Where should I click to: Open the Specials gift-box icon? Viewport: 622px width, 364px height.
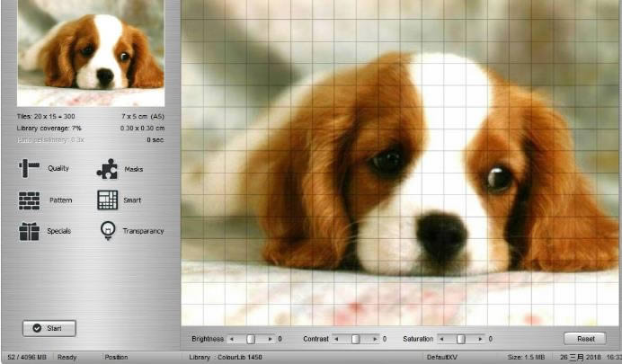coord(29,231)
